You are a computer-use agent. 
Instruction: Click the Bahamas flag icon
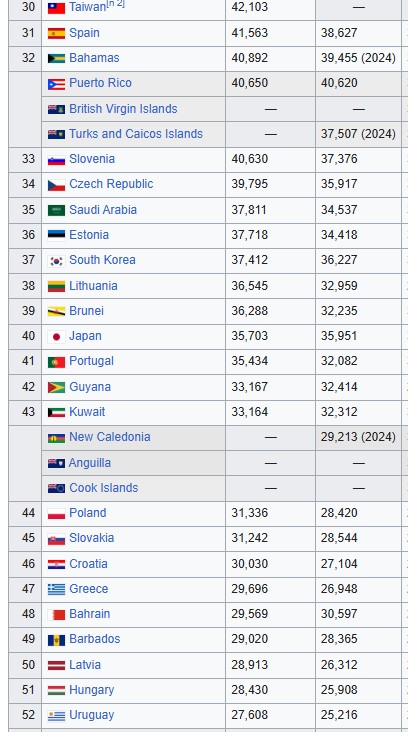click(56, 59)
